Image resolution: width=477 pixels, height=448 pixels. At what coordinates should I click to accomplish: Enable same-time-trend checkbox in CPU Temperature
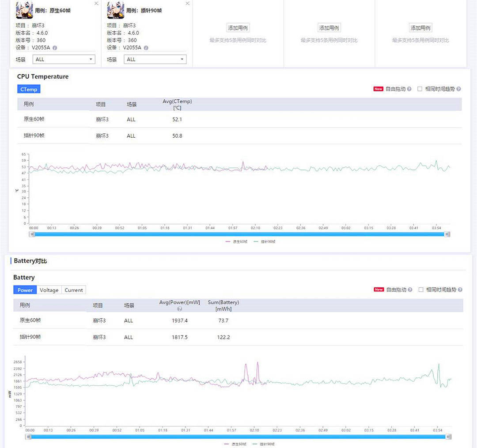420,89
